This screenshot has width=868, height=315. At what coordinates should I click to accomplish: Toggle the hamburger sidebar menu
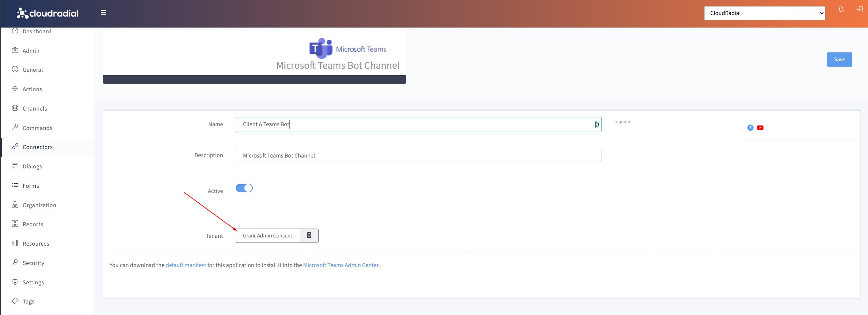[x=104, y=13]
